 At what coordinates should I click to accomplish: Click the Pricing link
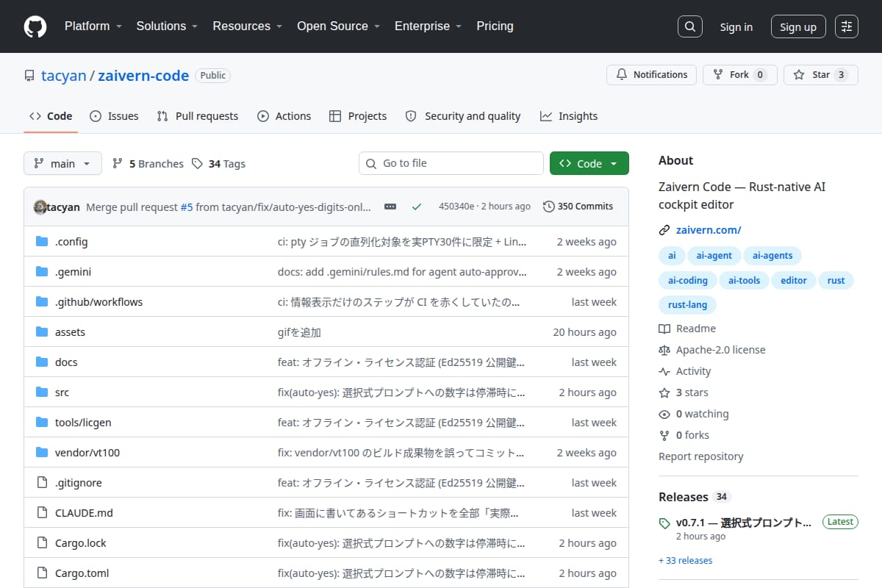pyautogui.click(x=495, y=26)
